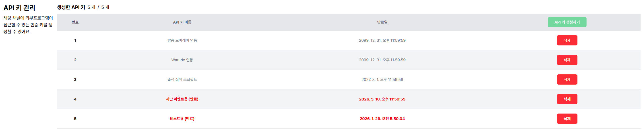644x132 pixels.
Task: Delete the expired 지난 이벤트용 key
Action: click(567, 99)
